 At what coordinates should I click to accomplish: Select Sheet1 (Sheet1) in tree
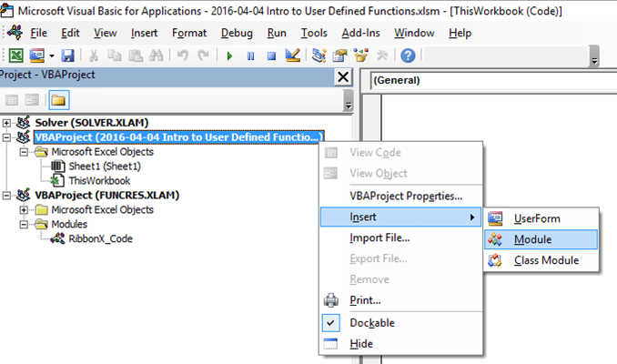pos(105,166)
